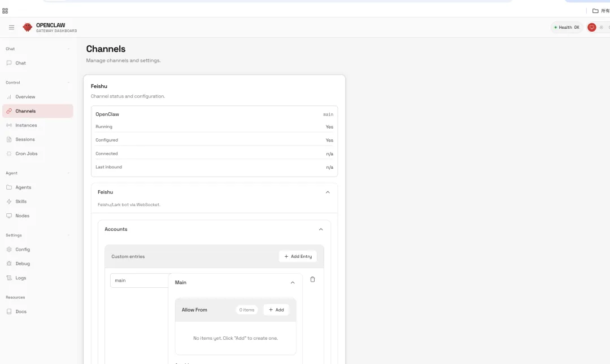
Task: Collapse the Main account entry chevron
Action: [293, 283]
